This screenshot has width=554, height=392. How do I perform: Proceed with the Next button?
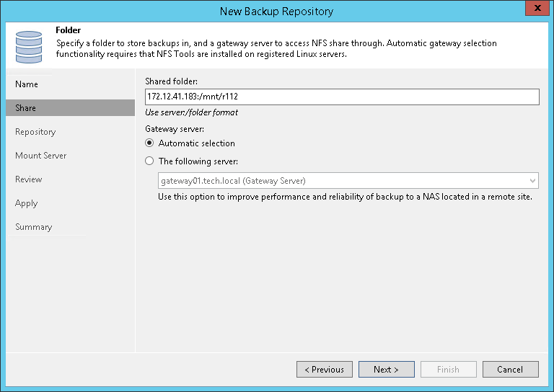tap(387, 370)
